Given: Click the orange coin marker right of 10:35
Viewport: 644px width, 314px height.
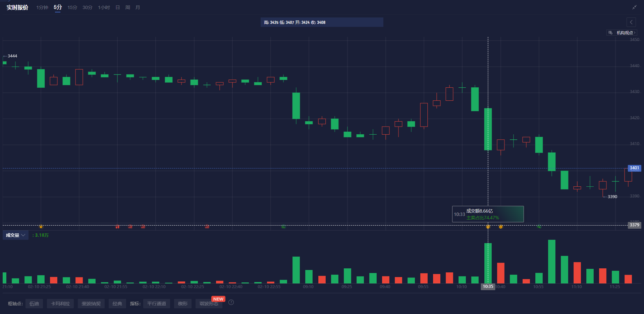Looking at the screenshot, I should [x=500, y=227].
